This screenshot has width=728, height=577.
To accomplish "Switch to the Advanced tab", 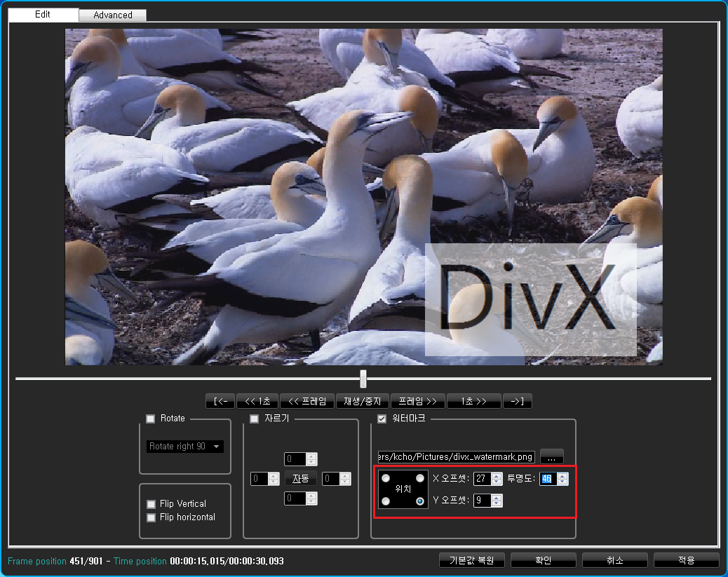I will [112, 15].
